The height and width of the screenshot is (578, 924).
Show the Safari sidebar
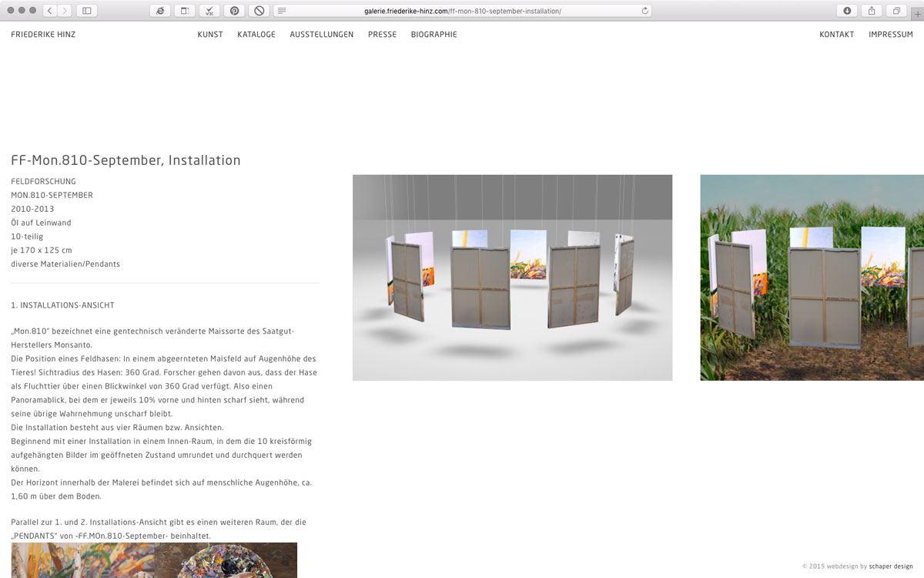[86, 11]
